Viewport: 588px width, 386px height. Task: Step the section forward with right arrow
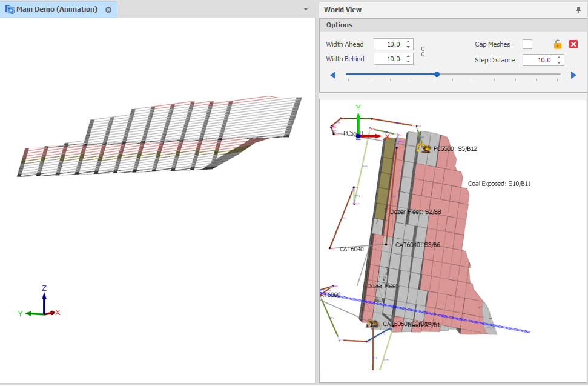coord(573,75)
